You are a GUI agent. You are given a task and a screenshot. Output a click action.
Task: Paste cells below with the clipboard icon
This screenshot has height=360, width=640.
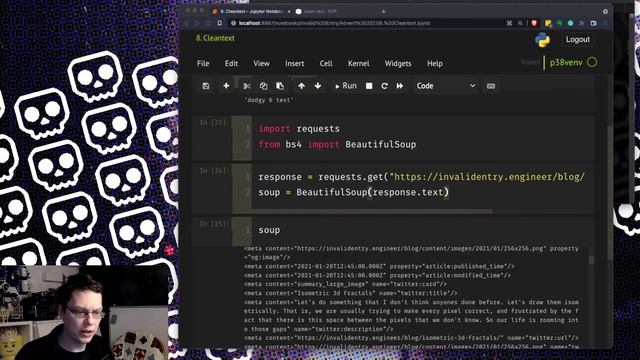[280, 86]
